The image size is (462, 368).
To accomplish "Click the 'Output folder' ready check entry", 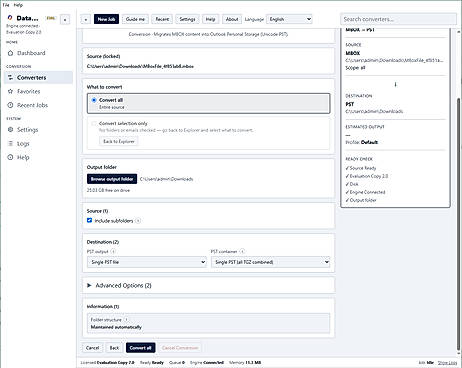I will pyautogui.click(x=361, y=200).
